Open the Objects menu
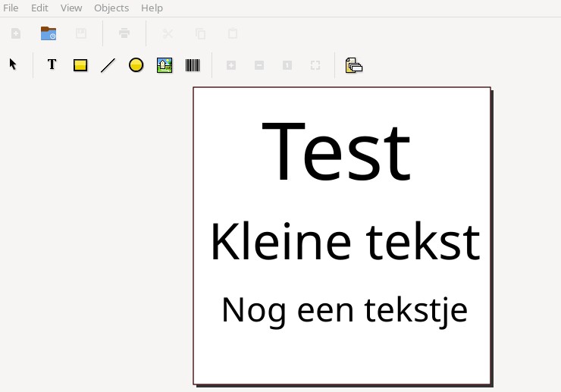 pyautogui.click(x=111, y=8)
